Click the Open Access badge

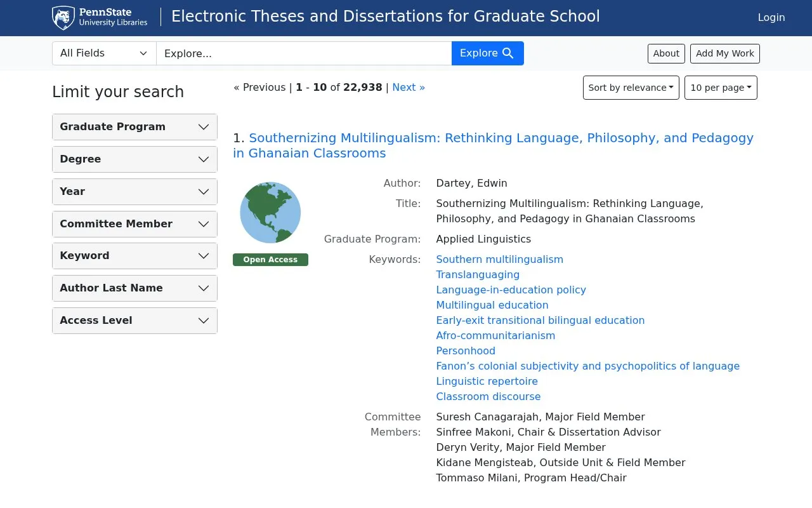coord(270,260)
